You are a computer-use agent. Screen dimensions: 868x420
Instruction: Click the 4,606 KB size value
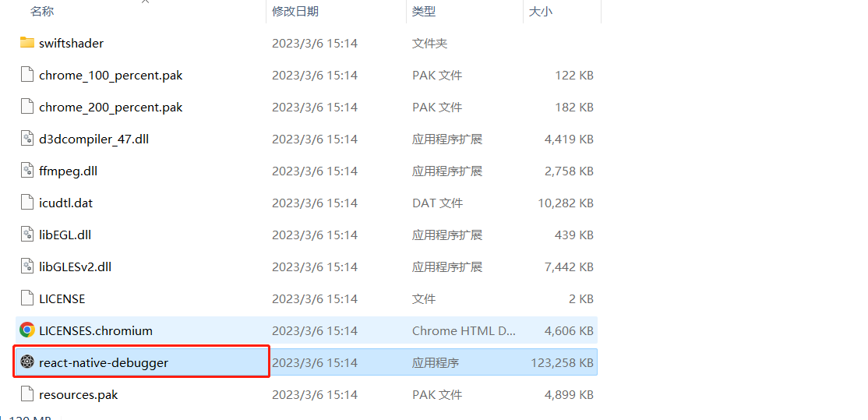(569, 331)
